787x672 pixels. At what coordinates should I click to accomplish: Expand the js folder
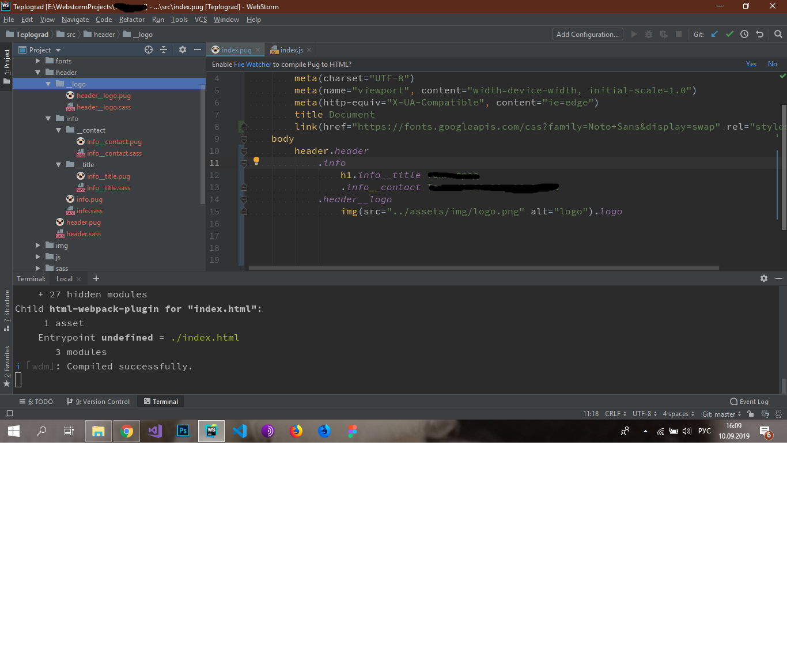pos(38,256)
